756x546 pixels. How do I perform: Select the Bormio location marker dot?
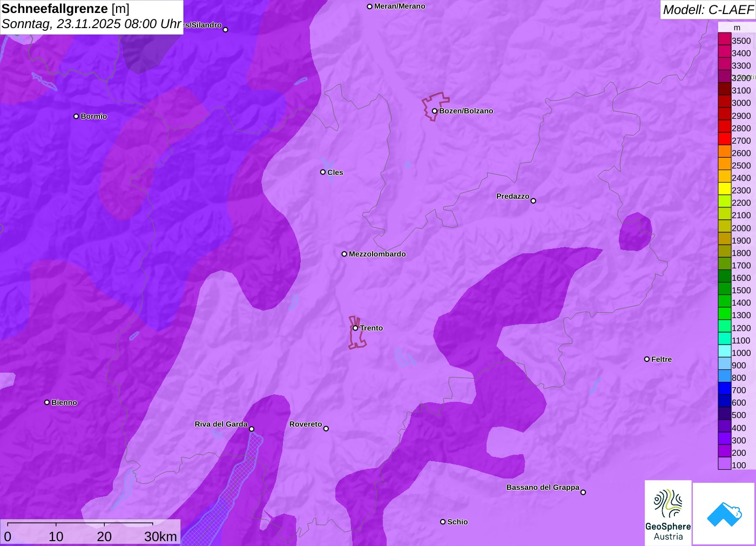point(76,116)
